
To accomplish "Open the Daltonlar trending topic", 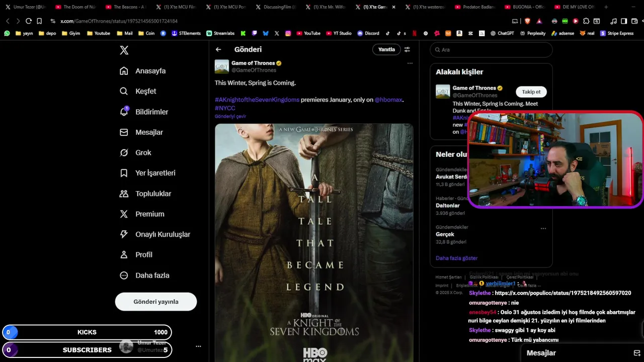I will [448, 206].
